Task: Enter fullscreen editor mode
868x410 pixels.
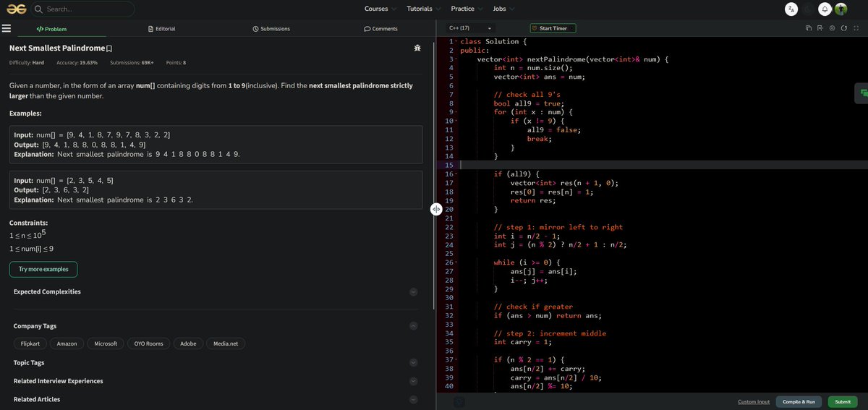Action: 856,28
